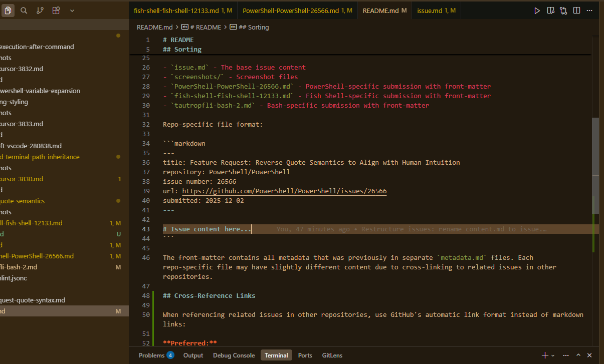
Task: Click the '# Issue content here...' line
Action: pyautogui.click(x=207, y=229)
